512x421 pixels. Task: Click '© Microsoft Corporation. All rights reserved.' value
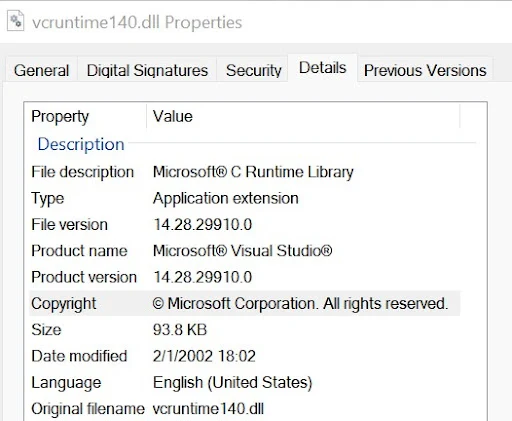coord(301,304)
